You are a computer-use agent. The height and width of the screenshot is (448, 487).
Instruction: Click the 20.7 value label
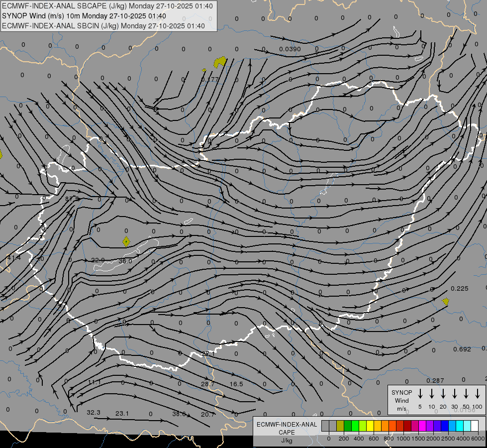pos(208,415)
